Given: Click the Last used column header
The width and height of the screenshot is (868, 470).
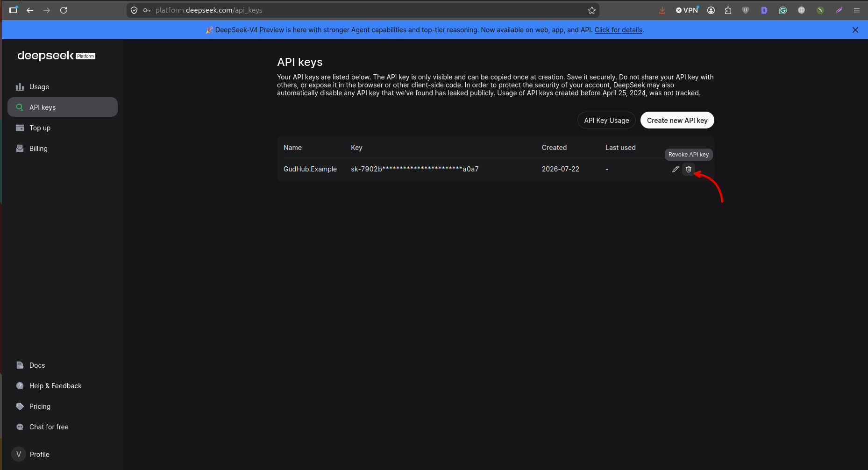Looking at the screenshot, I should (x=620, y=148).
